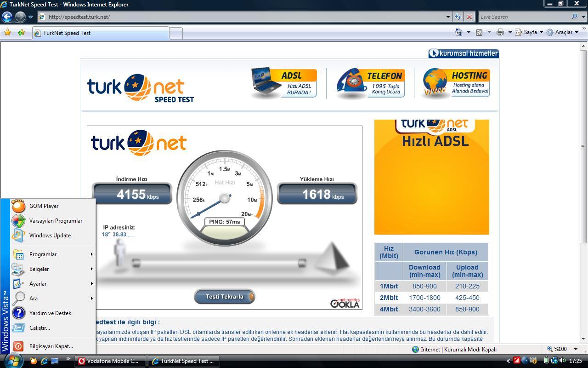The width and height of the screenshot is (588, 368).
Task: Click the Add to Favorites icon
Action: (21, 33)
